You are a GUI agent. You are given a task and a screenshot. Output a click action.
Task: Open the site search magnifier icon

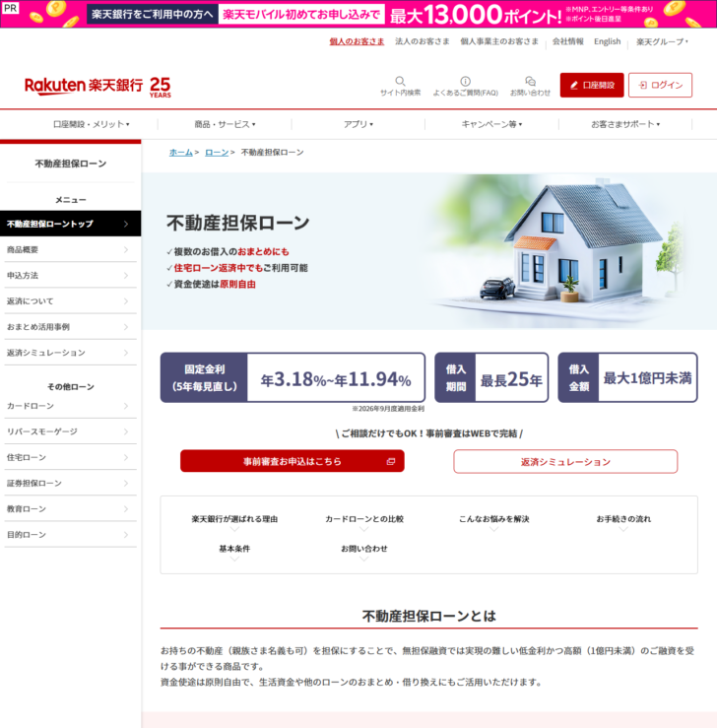pyautogui.click(x=400, y=82)
